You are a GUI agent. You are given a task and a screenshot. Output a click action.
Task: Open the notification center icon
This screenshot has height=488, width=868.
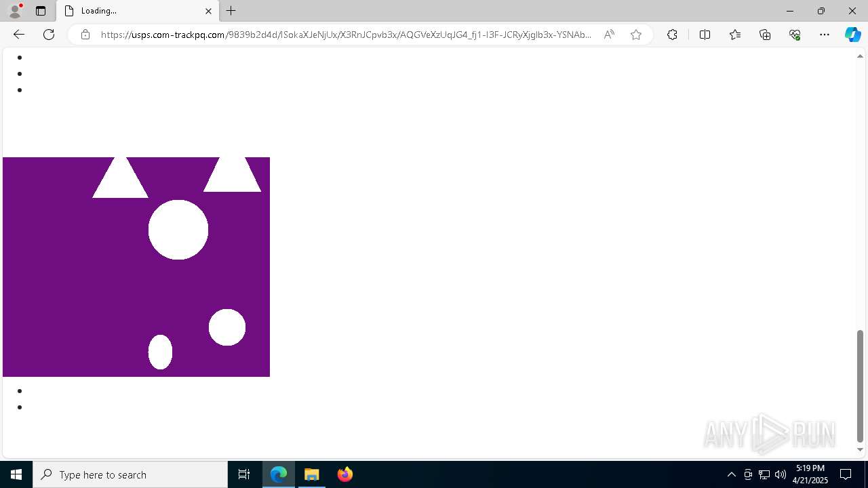(x=846, y=474)
